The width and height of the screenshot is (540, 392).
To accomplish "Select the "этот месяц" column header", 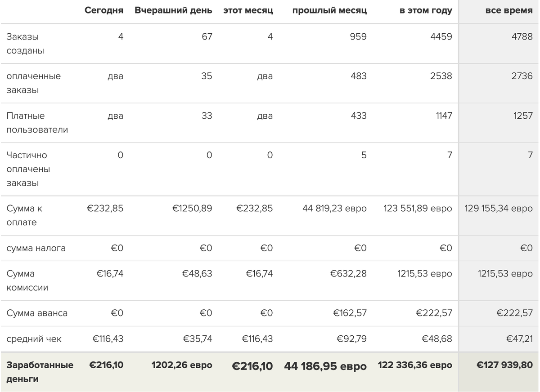I will (x=248, y=11).
